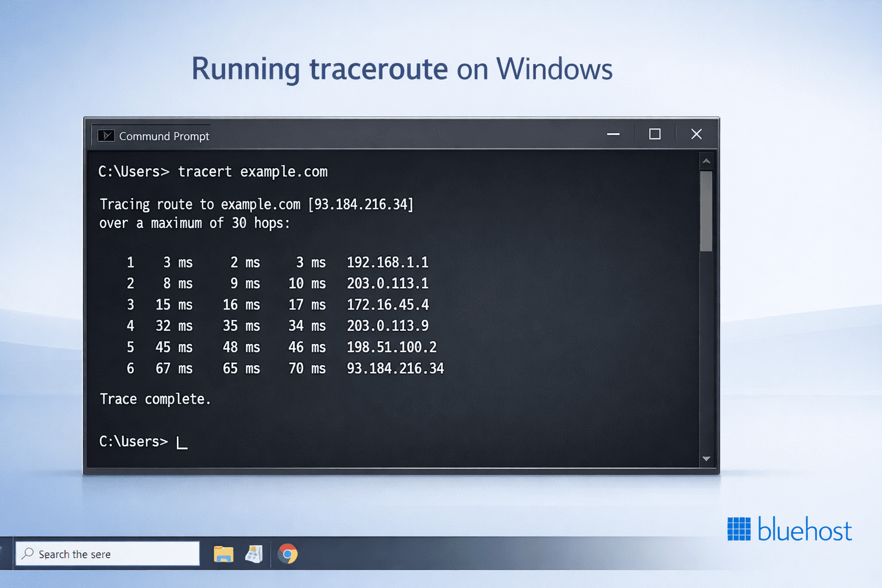Open Chrome from the taskbar

288,554
